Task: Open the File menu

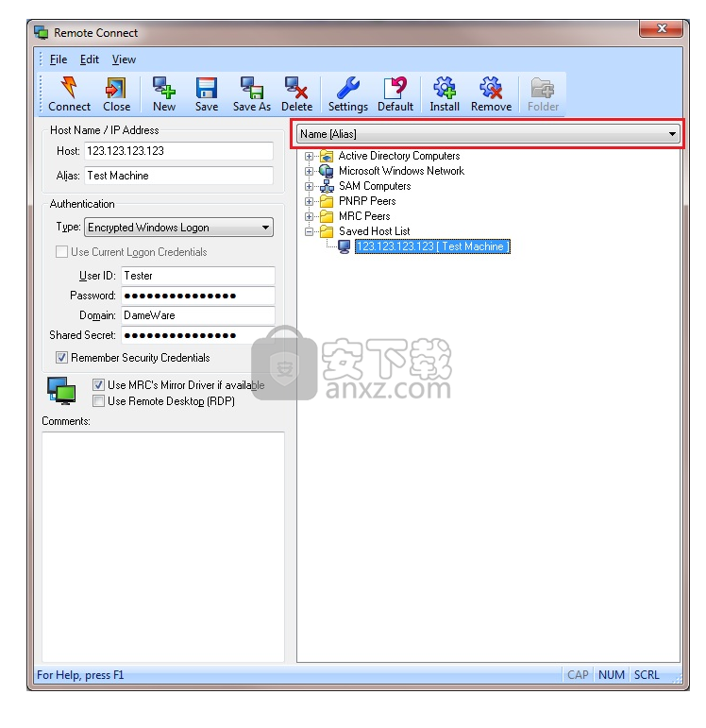Action: click(x=59, y=59)
